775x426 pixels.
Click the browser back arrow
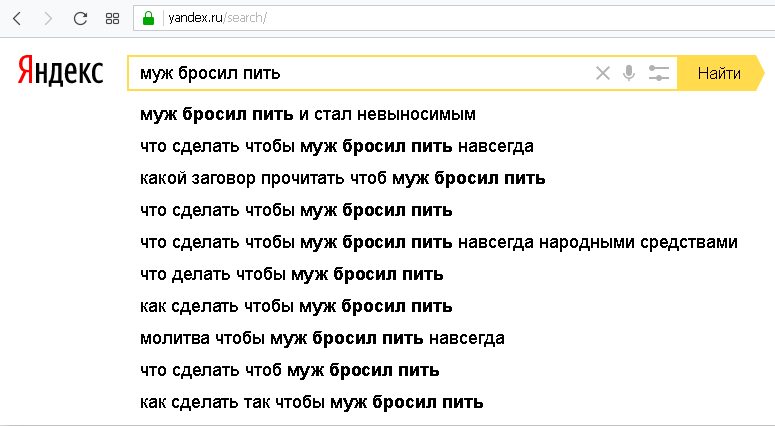[x=17, y=19]
